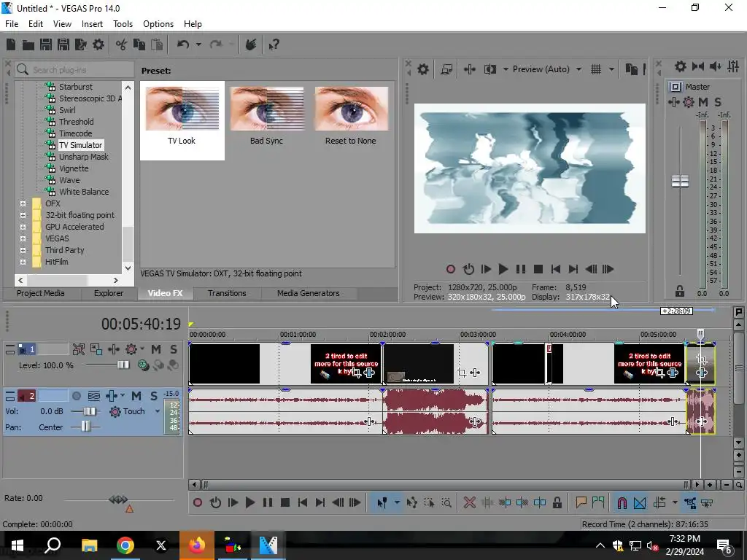This screenshot has width=747, height=560.
Task: Expand the HitFilm folder
Action: (23, 262)
